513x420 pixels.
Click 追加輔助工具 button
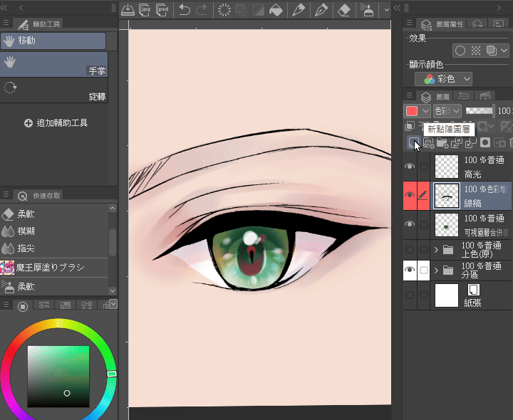[56, 123]
